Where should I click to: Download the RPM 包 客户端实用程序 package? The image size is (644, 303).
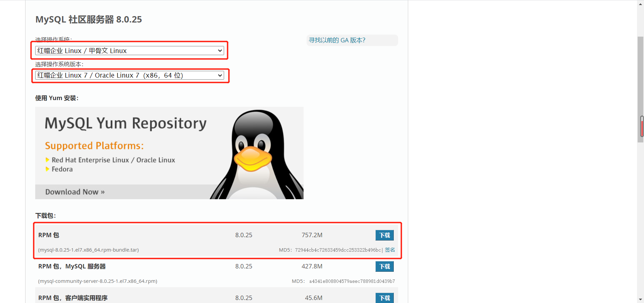point(384,298)
